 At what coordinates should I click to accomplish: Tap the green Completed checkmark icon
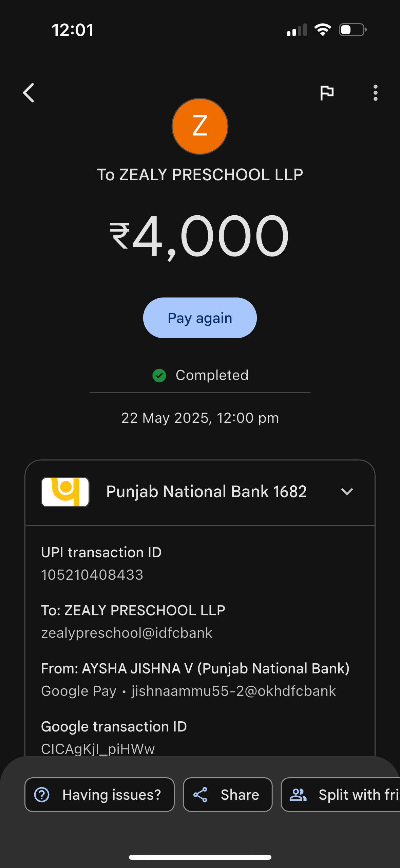159,376
